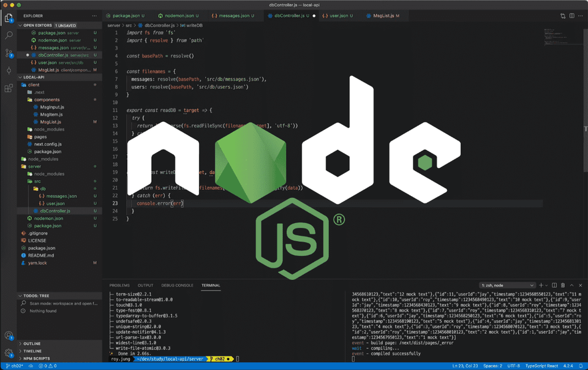Expand the NPM SCRIPTS section

59,358
